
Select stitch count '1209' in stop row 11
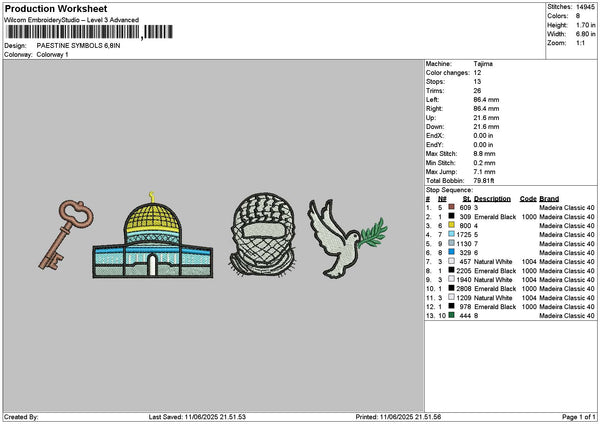click(x=464, y=298)
